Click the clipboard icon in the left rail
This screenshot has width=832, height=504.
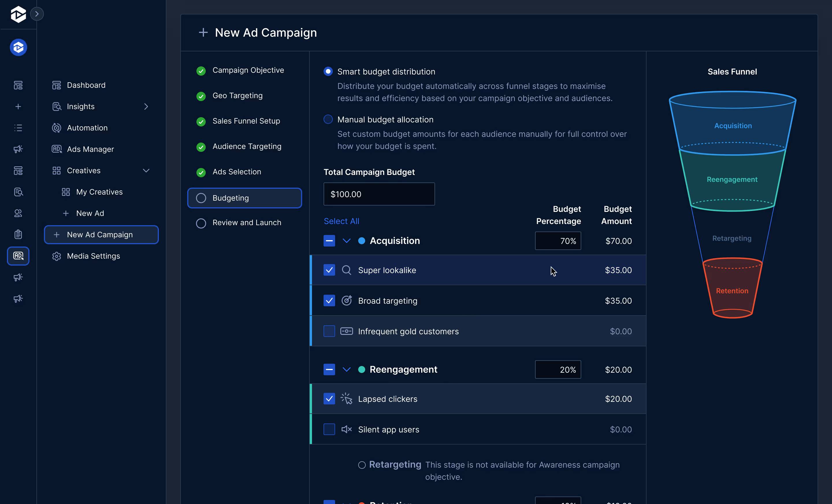click(x=18, y=234)
